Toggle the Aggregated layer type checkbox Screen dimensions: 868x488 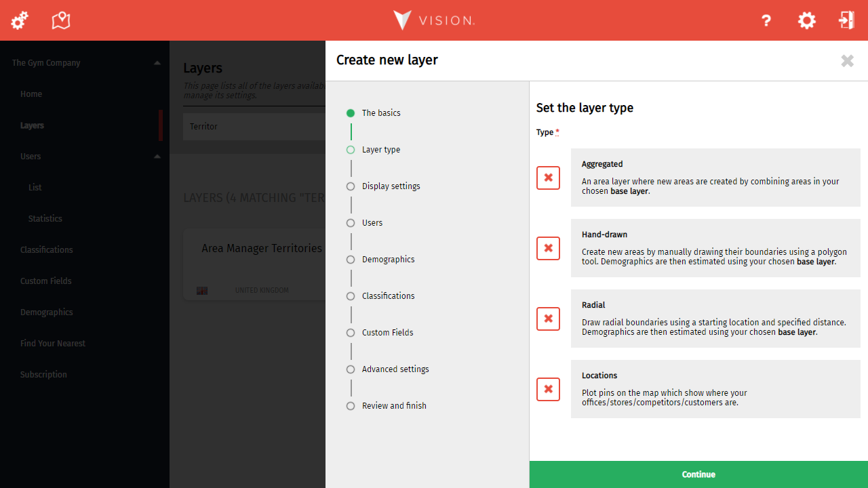pos(548,178)
